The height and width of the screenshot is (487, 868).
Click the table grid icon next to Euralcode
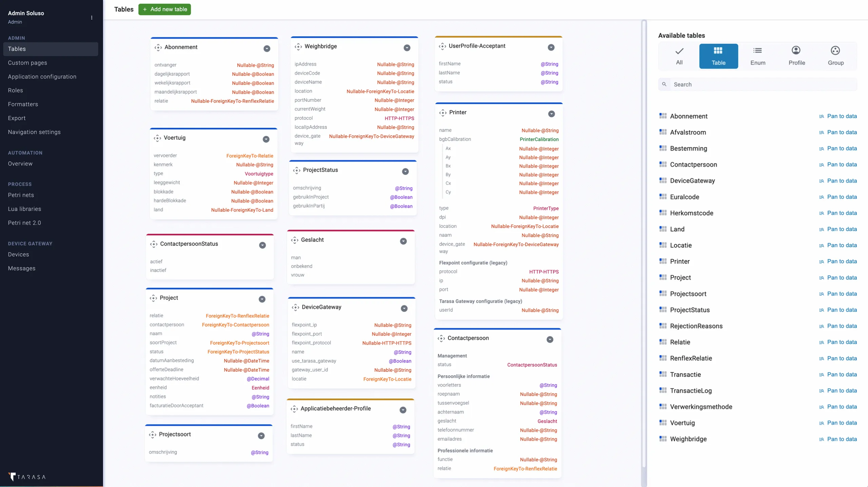(x=663, y=197)
